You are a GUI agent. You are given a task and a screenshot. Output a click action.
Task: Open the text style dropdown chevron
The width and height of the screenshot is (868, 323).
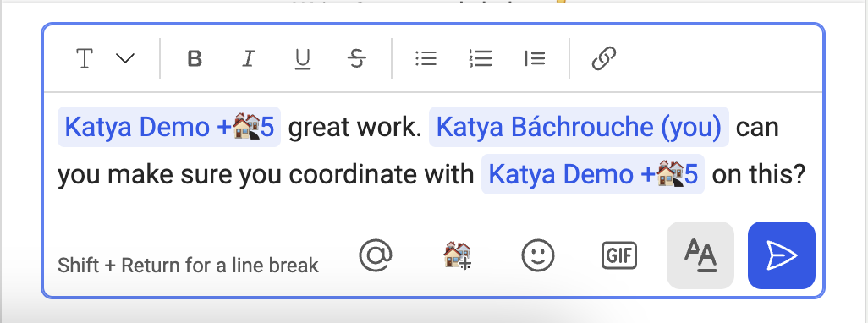pos(126,58)
